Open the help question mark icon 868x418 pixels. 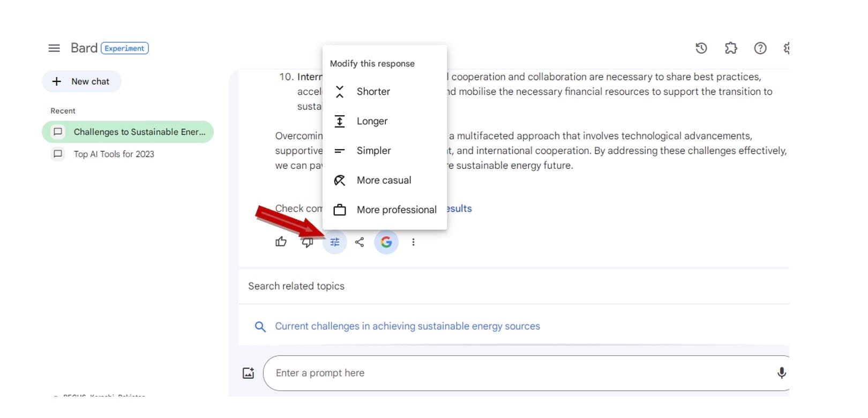point(760,48)
